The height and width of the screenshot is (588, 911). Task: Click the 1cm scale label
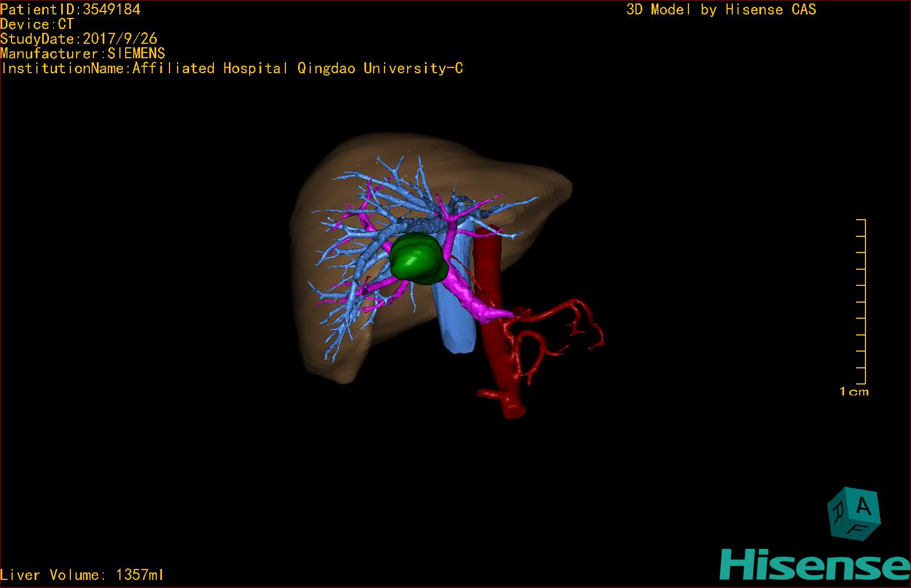[854, 391]
